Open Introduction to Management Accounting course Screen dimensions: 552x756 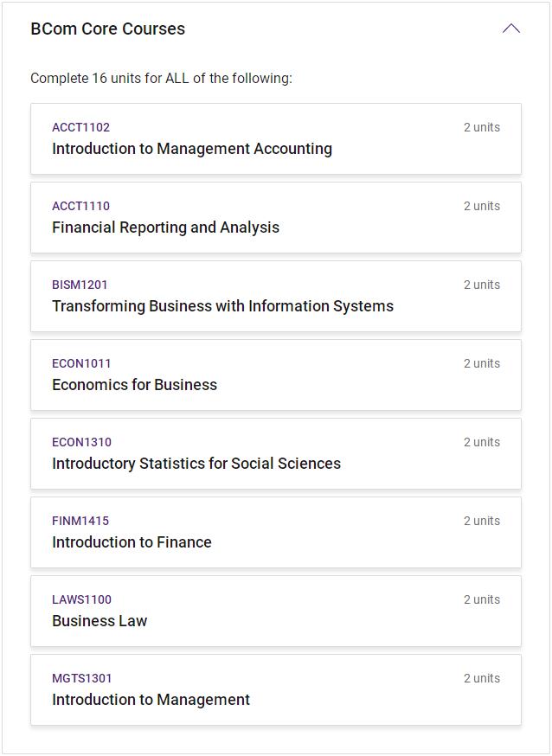[192, 149]
